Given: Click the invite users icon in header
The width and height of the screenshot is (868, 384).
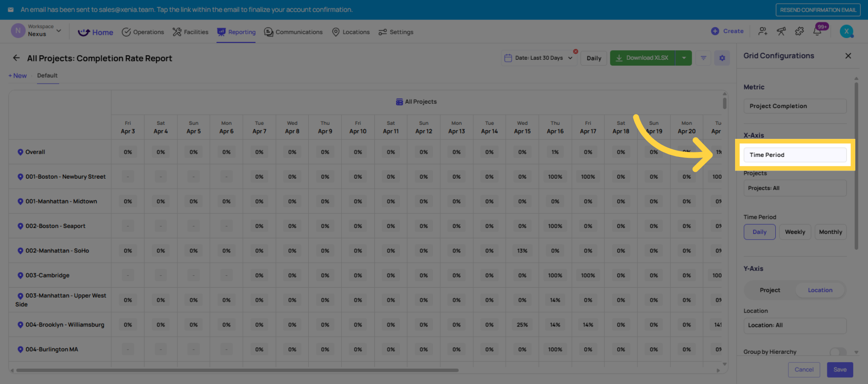Looking at the screenshot, I should [763, 31].
